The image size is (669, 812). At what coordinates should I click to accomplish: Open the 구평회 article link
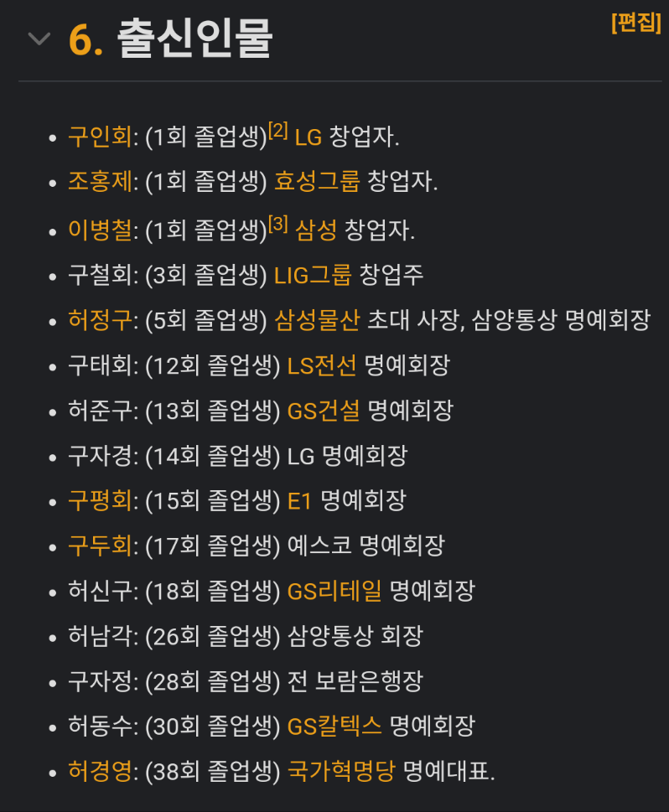click(x=100, y=501)
